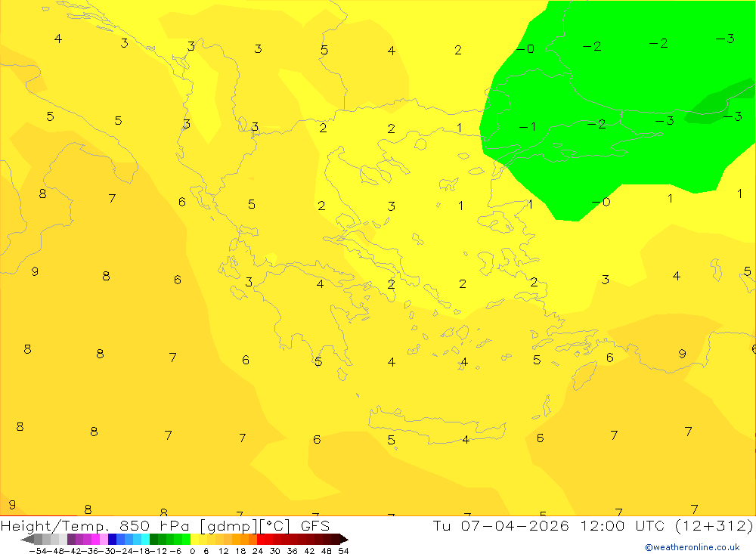756x554 pixels.
Task: Click the '07-04-2026' date text
Action: click(x=515, y=525)
